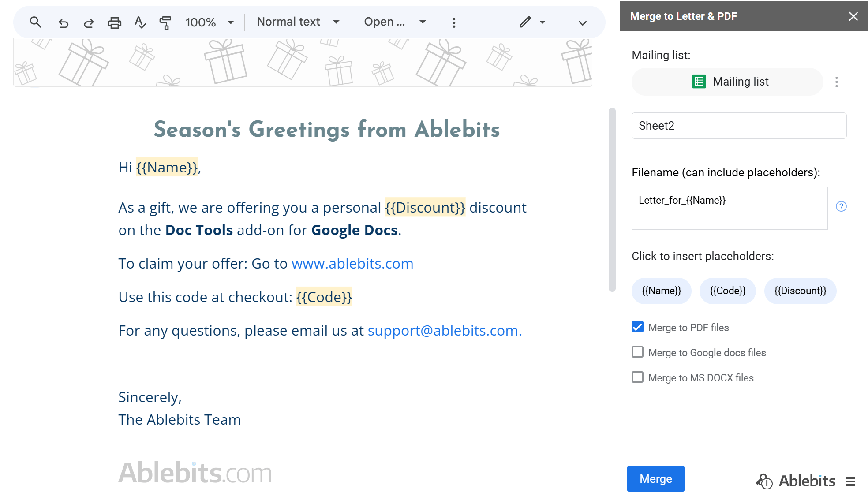Viewport: 868px width, 500px height.
Task: Print the document
Action: 115,22
